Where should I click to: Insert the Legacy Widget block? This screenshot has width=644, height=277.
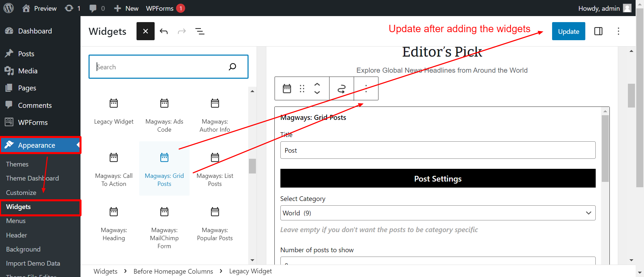114,112
